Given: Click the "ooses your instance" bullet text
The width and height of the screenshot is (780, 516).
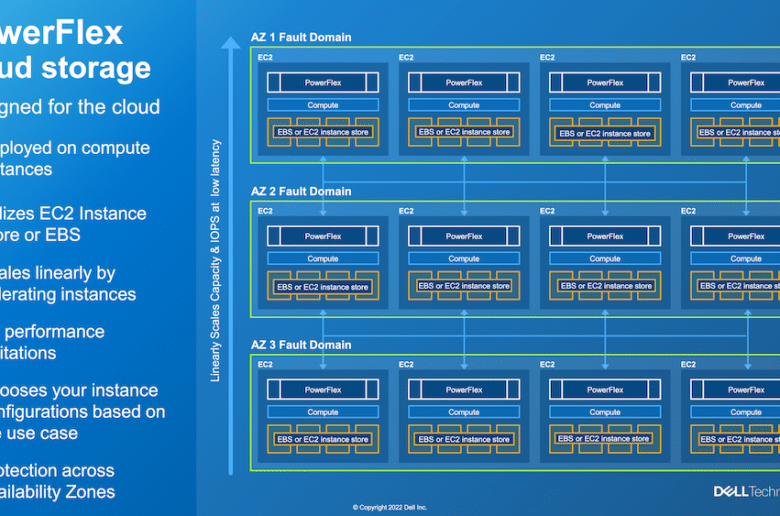Looking at the screenshot, I should pyautogui.click(x=79, y=391).
